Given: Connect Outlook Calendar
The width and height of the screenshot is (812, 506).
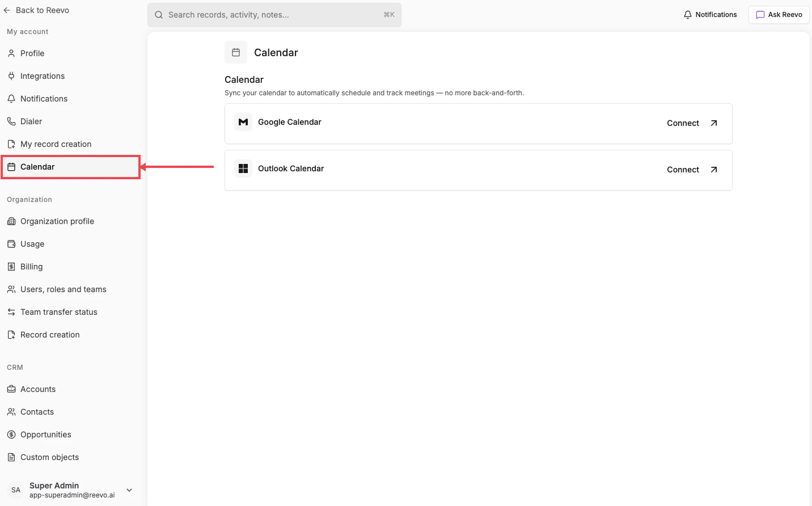Looking at the screenshot, I should coord(692,170).
